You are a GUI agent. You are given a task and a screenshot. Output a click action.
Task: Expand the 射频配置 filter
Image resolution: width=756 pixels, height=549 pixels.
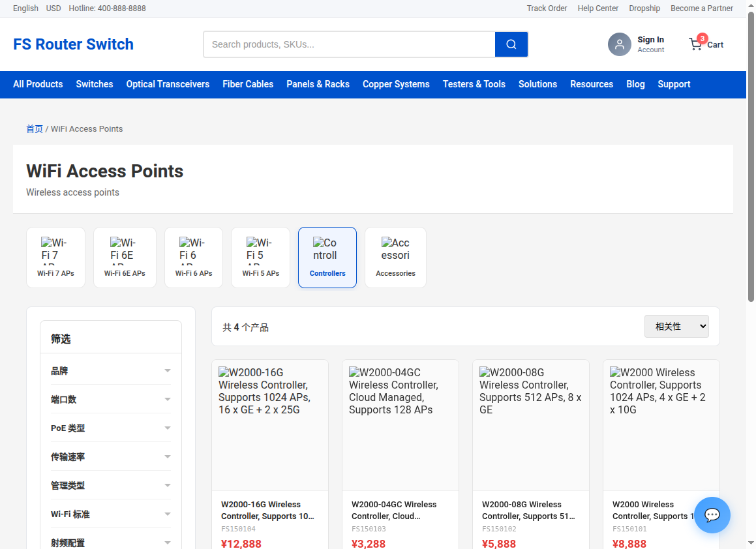pyautogui.click(x=111, y=542)
